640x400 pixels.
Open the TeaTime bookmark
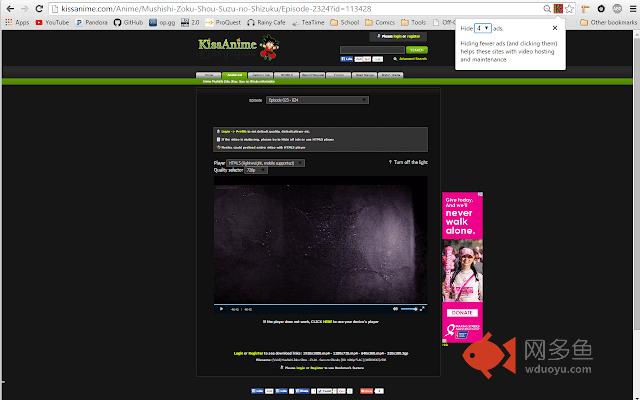click(x=308, y=22)
